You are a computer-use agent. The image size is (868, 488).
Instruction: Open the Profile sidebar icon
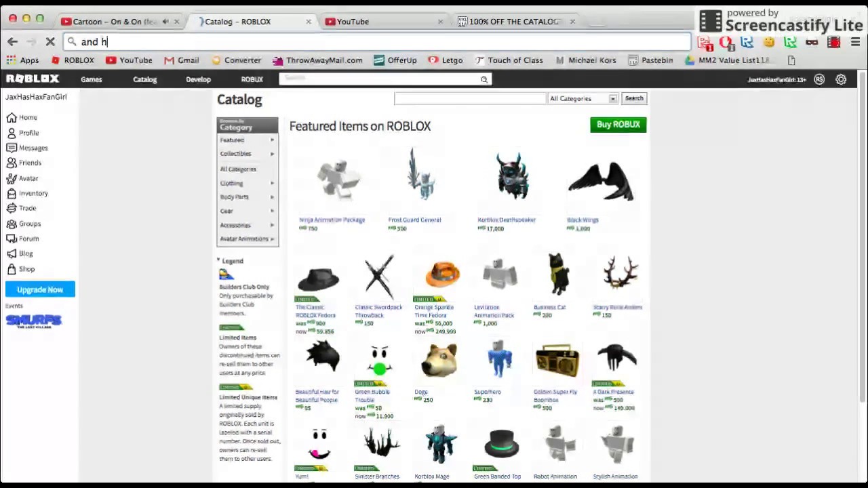(12, 133)
